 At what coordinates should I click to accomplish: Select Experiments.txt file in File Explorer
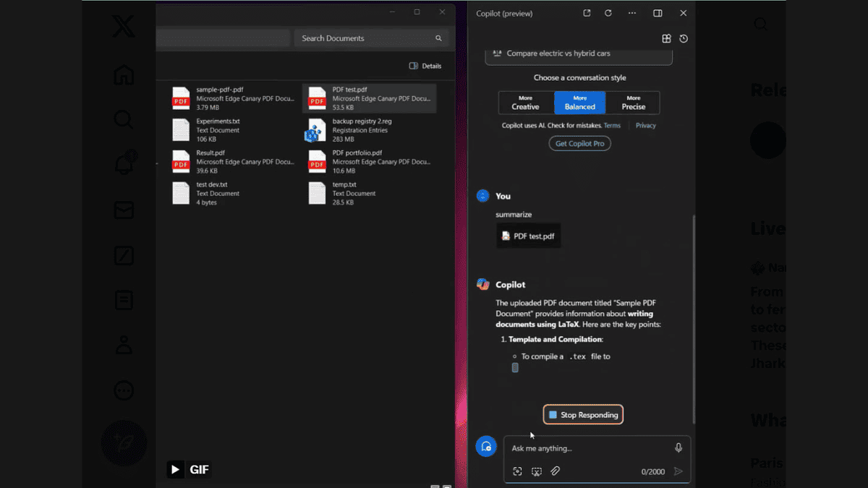tap(233, 130)
